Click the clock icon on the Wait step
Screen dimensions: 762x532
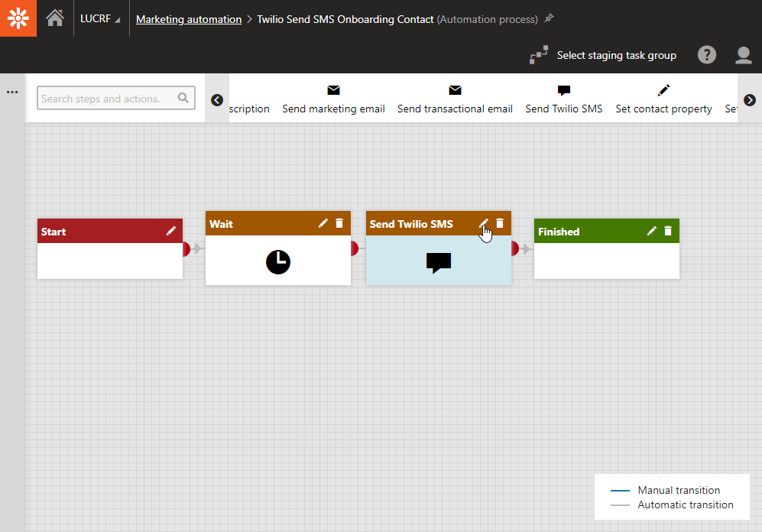coord(277,262)
